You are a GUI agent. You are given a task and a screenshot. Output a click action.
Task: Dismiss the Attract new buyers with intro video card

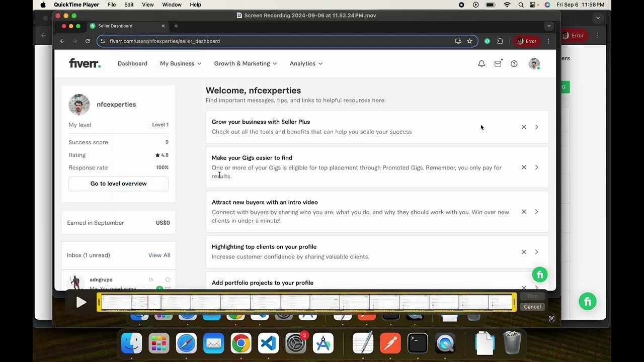click(x=524, y=212)
